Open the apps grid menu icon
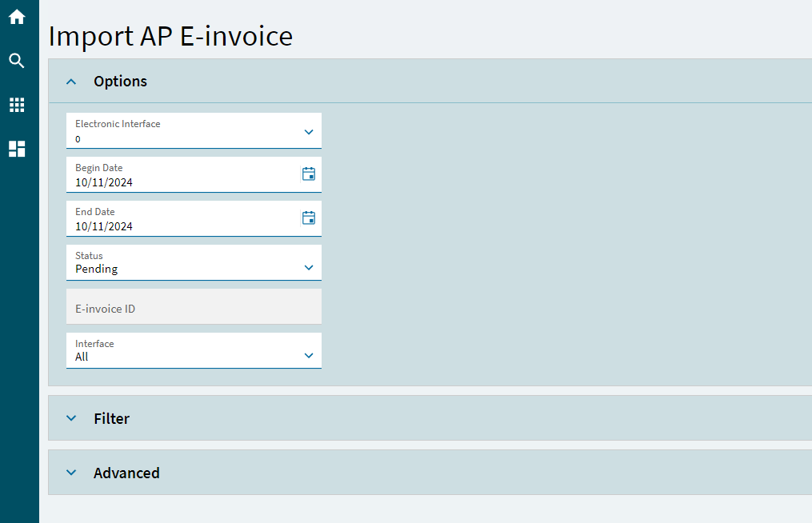 pos(17,105)
